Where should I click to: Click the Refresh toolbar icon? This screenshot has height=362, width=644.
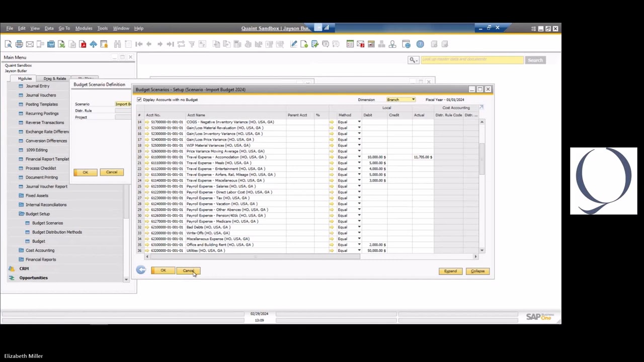pyautogui.click(x=181, y=44)
